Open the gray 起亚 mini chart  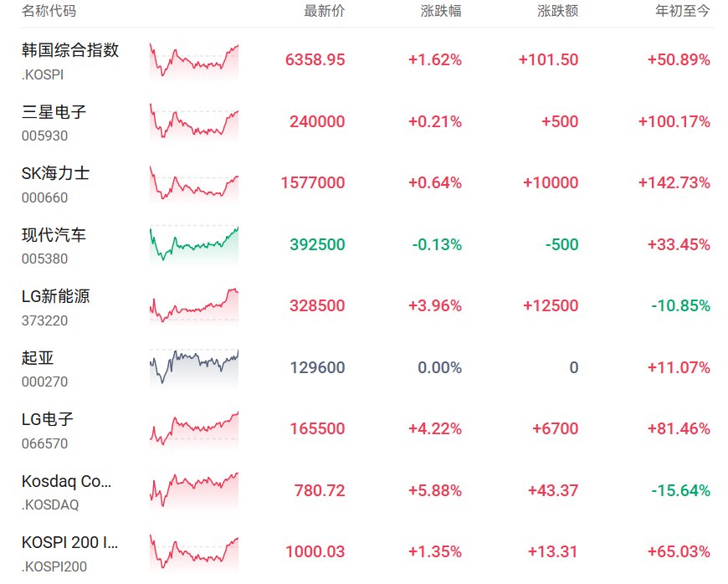pos(194,368)
